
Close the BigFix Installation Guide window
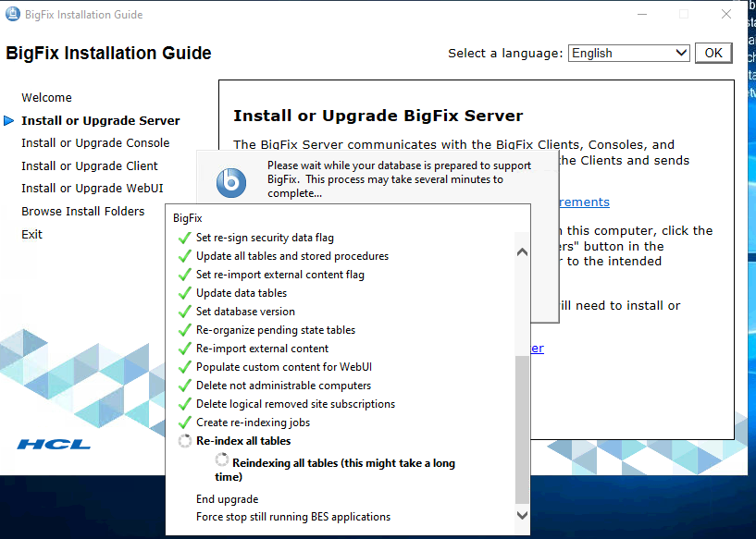pyautogui.click(x=726, y=15)
